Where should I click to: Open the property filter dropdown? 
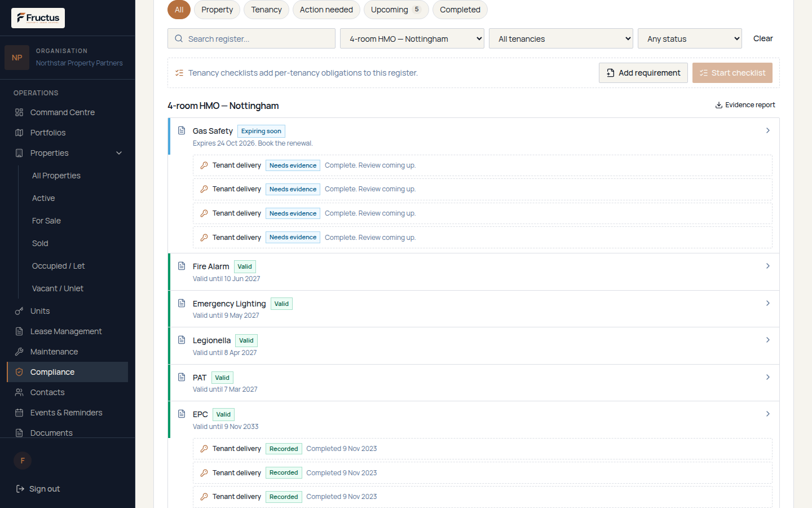click(x=412, y=38)
